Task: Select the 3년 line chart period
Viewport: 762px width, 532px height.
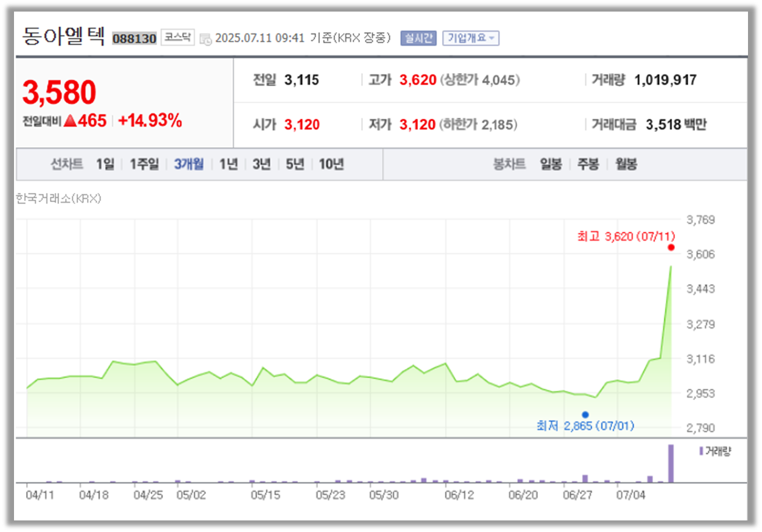Action: (x=261, y=164)
